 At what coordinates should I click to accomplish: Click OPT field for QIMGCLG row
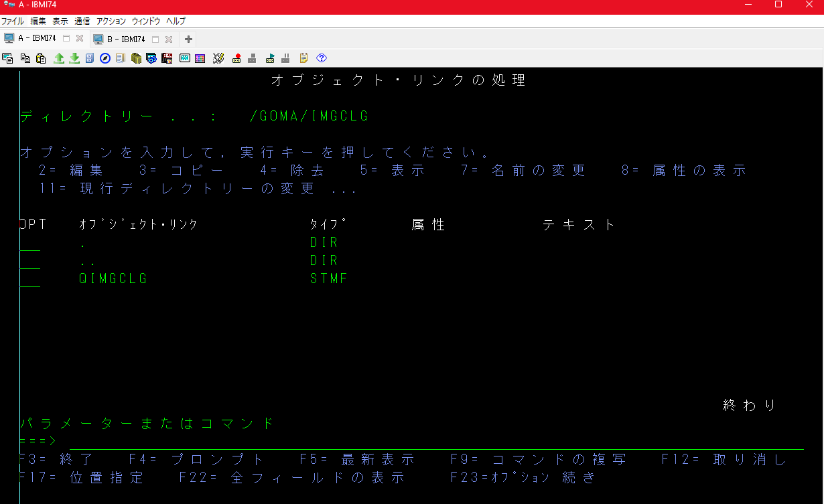pyautogui.click(x=30, y=279)
